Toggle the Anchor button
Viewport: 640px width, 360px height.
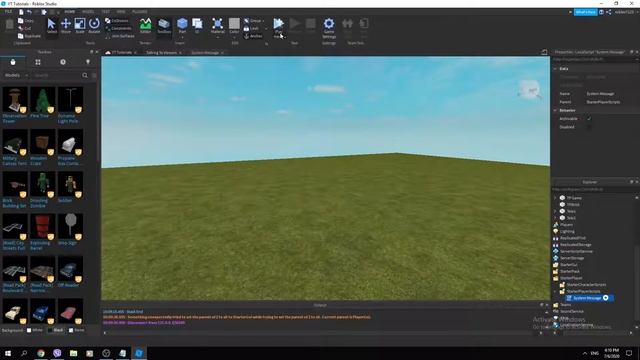[254, 36]
